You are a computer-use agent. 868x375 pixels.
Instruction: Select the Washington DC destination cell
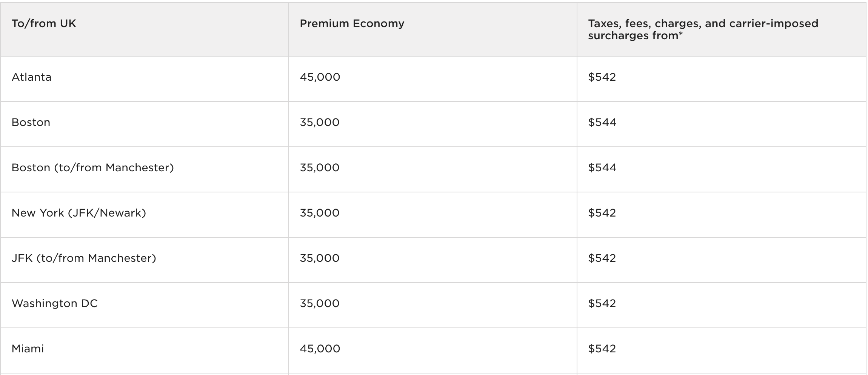55,304
